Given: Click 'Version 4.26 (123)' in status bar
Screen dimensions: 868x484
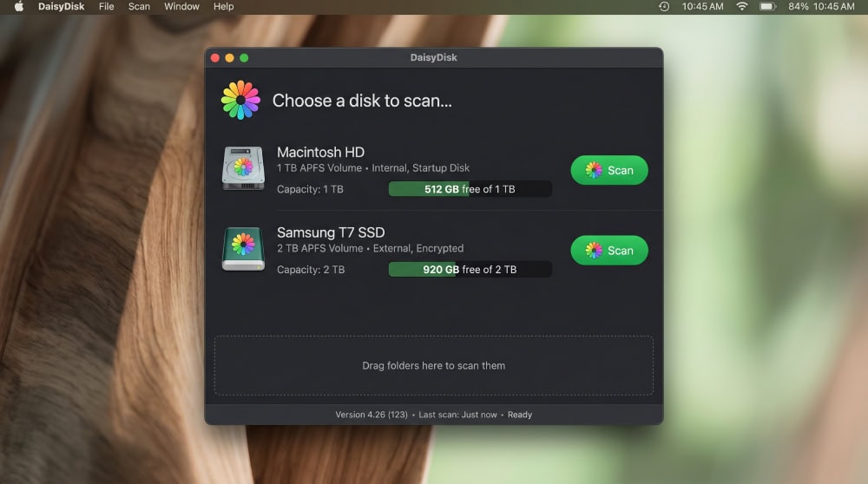Looking at the screenshot, I should coord(371,415).
